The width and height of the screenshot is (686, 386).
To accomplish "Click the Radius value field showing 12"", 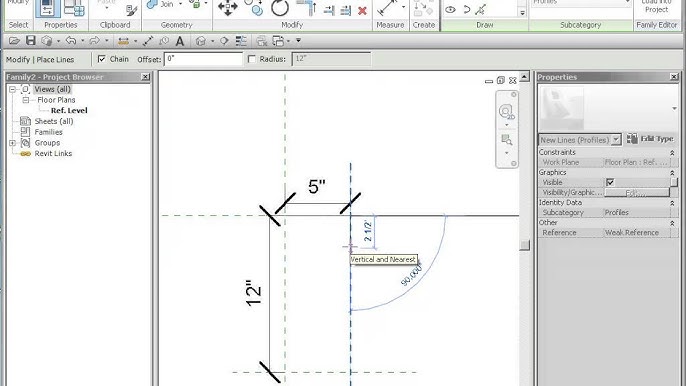I will (331, 59).
